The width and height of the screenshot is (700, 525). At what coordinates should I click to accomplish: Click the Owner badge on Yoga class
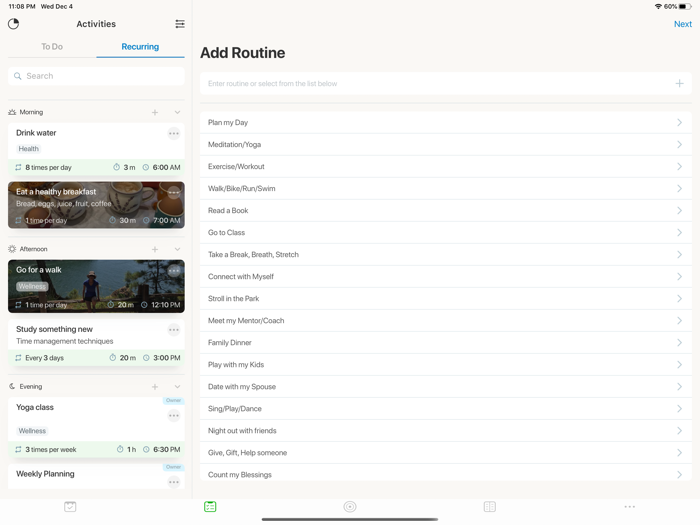point(174,400)
